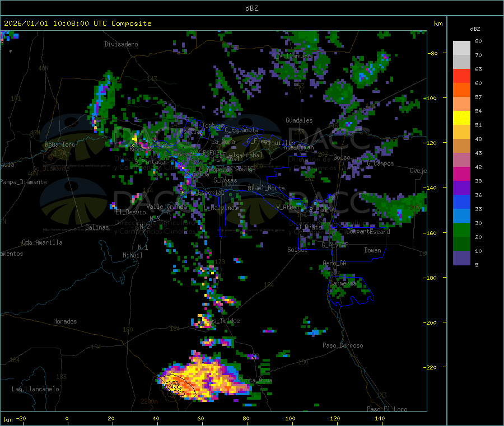Click the Lag.Llancanelo label
Screen dimensions: 504x426
35,389
